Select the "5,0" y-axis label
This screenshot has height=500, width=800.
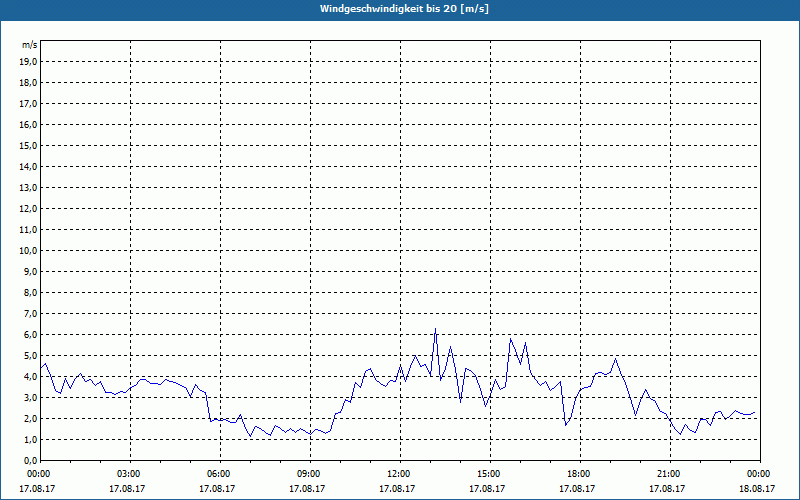tap(30, 356)
